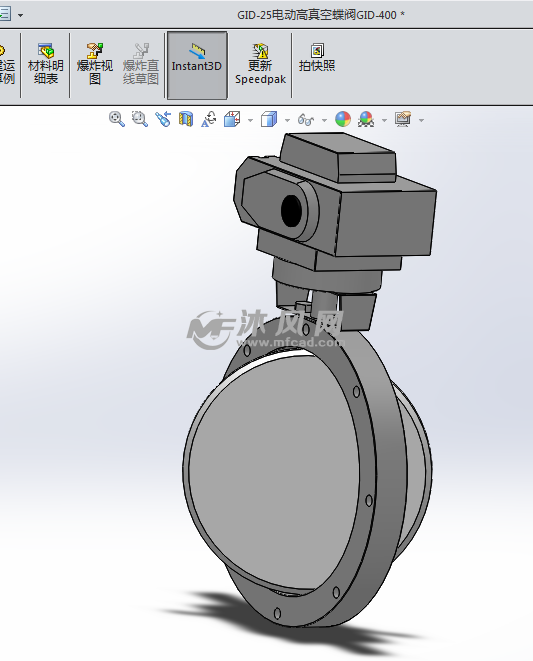Click the Apply Scene icon

pyautogui.click(x=366, y=119)
